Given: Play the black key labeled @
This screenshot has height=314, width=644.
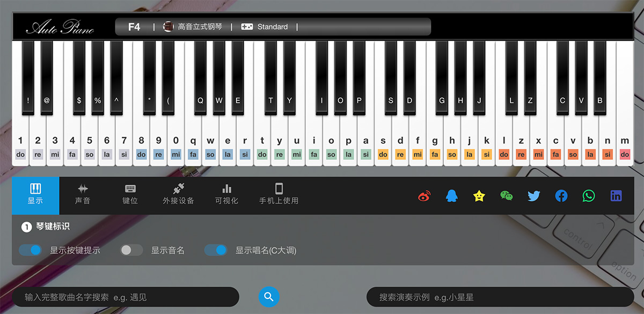Looking at the screenshot, I should (47, 78).
